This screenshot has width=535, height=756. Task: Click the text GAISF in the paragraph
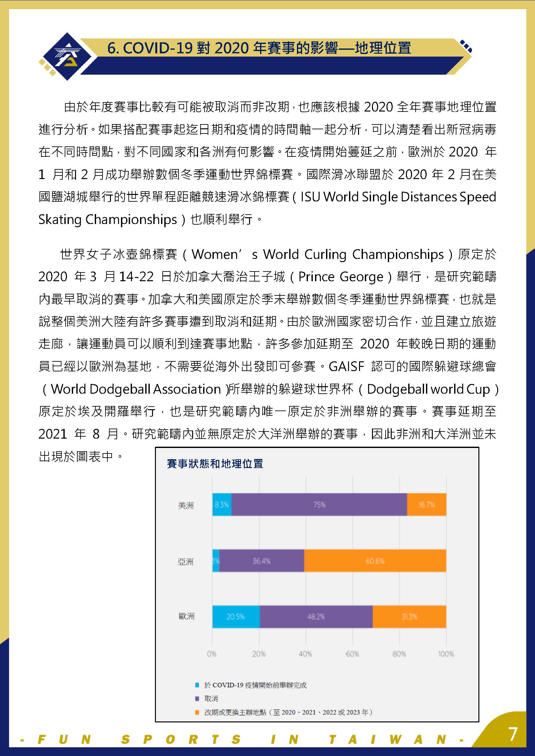pyautogui.click(x=346, y=367)
